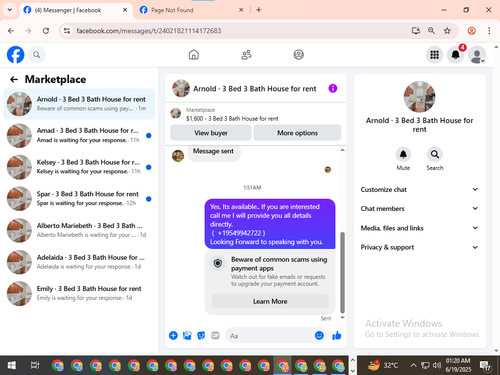Viewport: 500px width, 375px height.
Task: Click the chat scroll down arrow
Action: coord(342,317)
